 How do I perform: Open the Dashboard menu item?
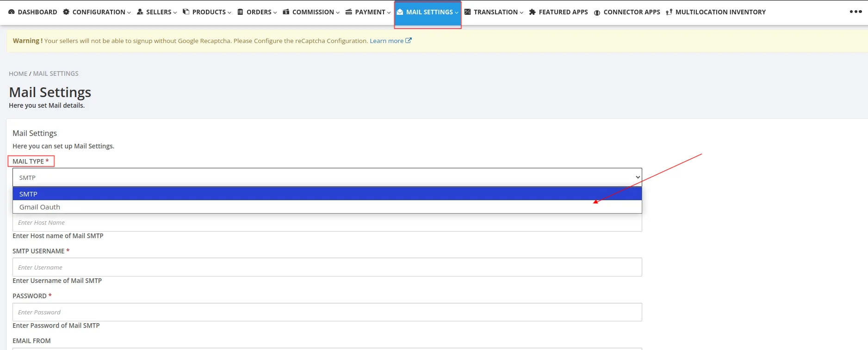(x=33, y=12)
